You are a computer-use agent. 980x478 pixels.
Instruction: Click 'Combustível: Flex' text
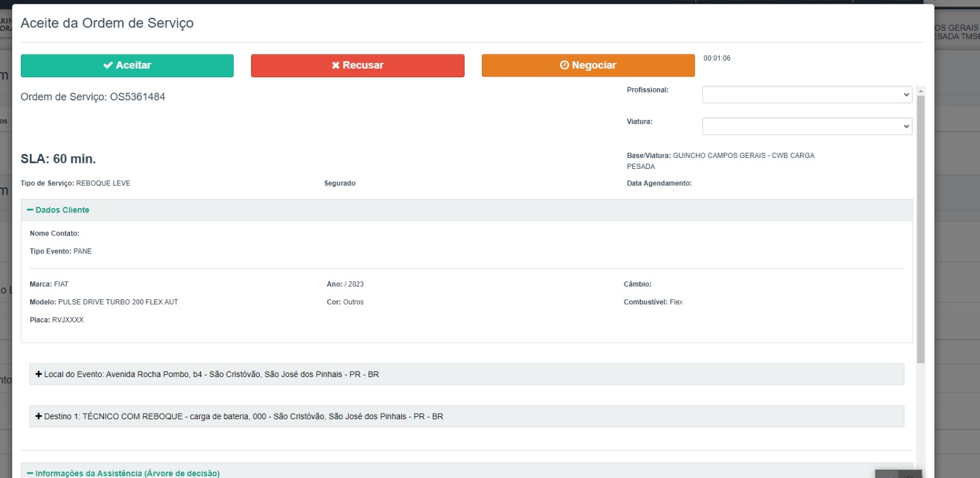(x=653, y=302)
